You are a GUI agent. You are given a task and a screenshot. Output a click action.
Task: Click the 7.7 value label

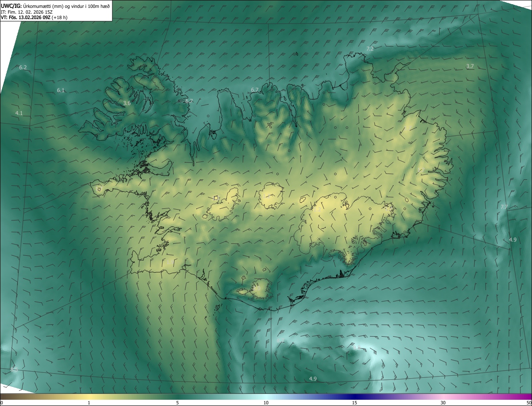(504, 207)
